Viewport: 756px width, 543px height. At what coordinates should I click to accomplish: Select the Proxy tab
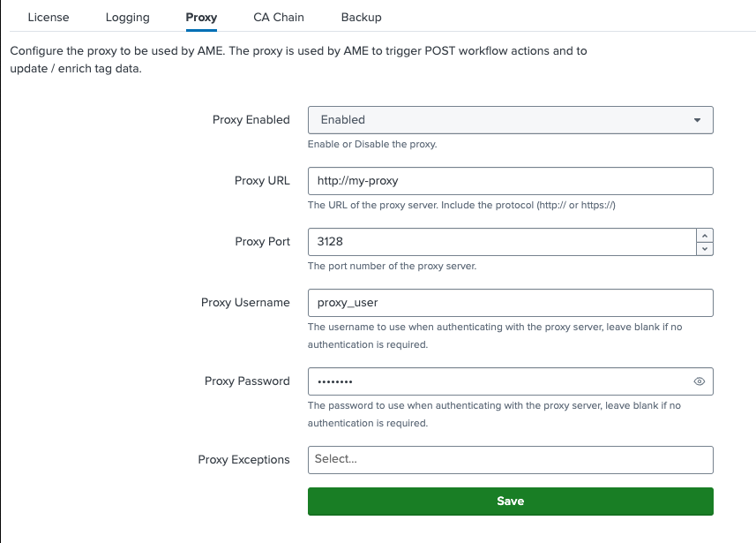click(x=200, y=17)
